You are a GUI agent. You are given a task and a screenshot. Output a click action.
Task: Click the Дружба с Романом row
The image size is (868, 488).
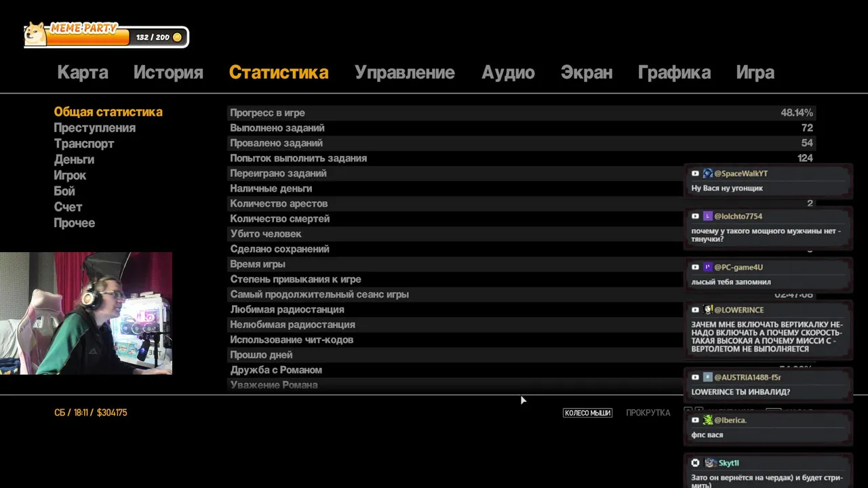click(x=521, y=370)
